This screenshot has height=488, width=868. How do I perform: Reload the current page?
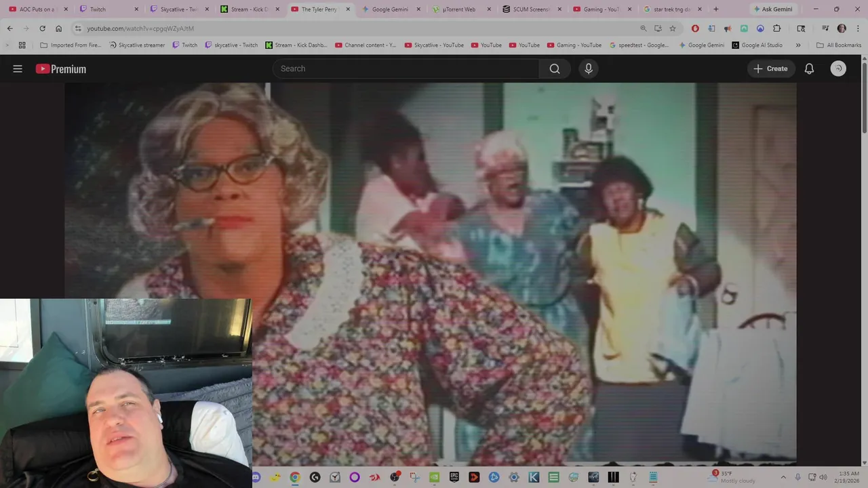click(42, 28)
